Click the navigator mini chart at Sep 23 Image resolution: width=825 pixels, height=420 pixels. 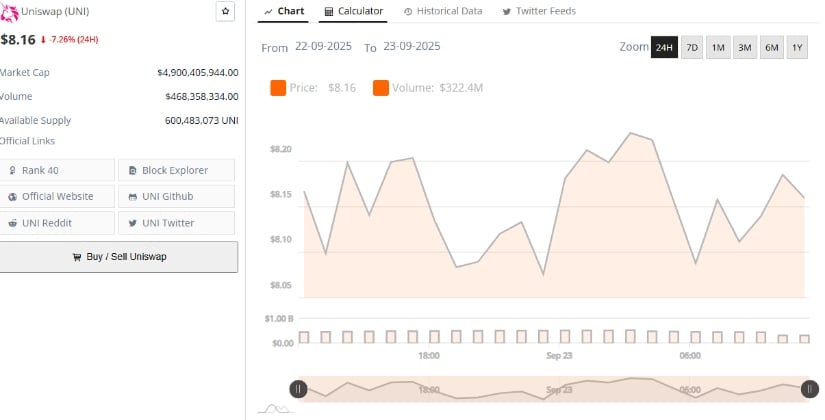(559, 390)
